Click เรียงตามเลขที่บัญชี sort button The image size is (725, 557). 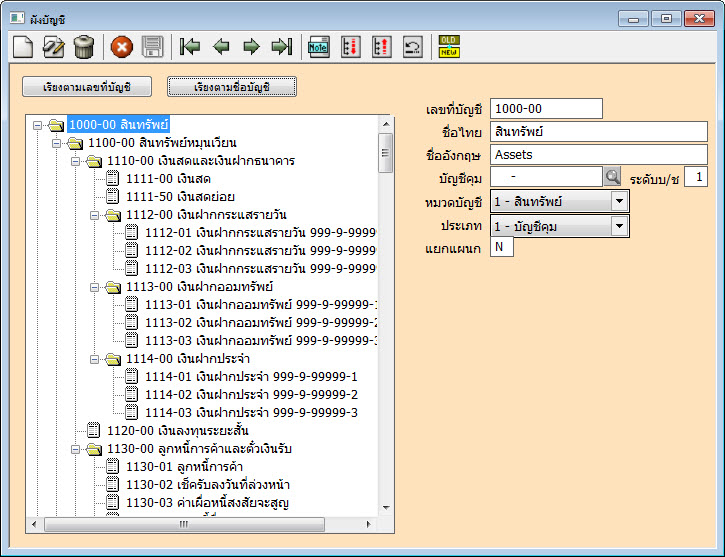[87, 87]
